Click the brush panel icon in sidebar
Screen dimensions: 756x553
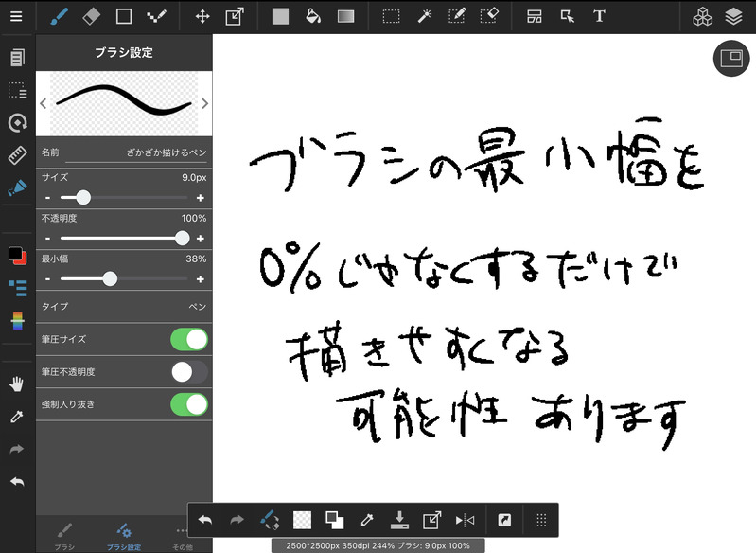(17, 188)
